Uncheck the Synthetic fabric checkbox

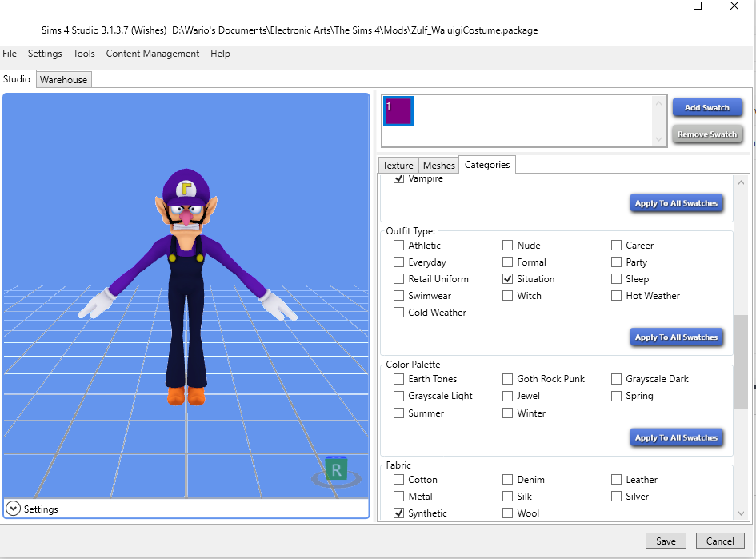tap(398, 513)
